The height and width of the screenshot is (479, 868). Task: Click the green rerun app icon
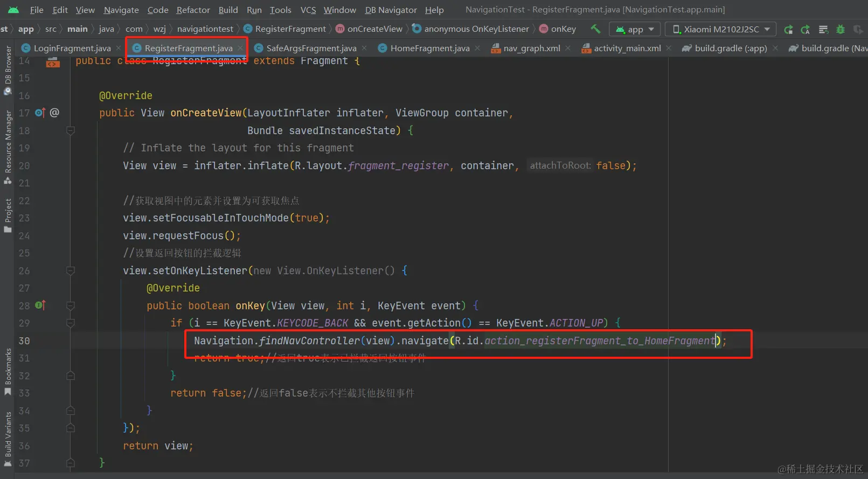788,29
